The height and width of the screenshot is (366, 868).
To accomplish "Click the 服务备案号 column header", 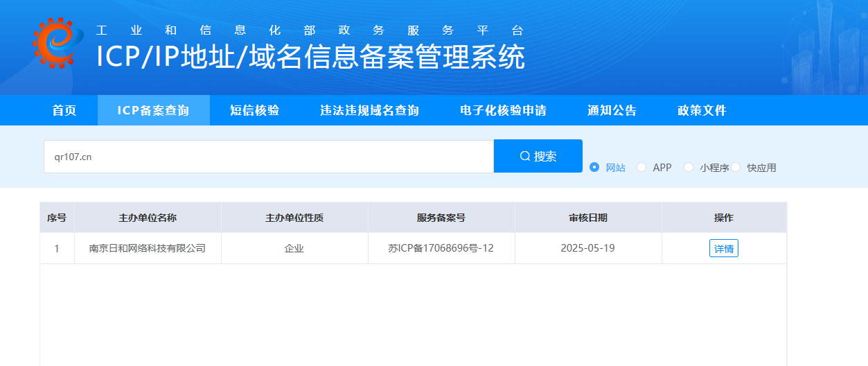I will (x=441, y=218).
